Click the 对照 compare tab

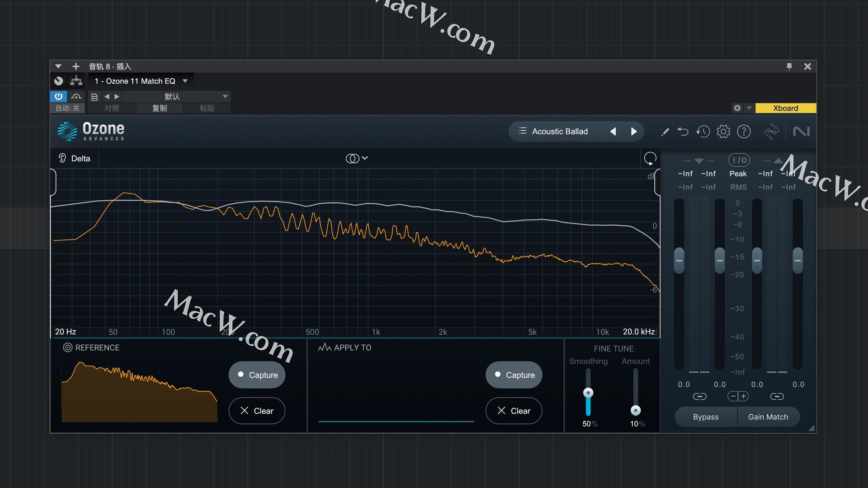point(112,108)
